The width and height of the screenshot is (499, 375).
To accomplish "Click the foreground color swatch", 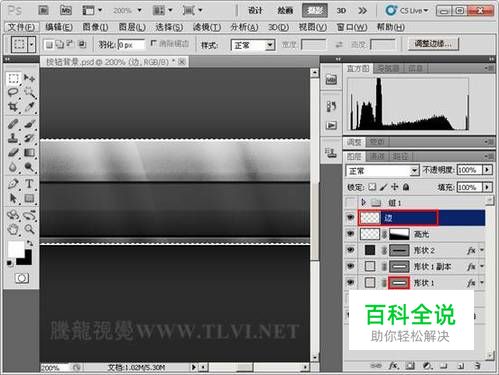I will (15, 250).
